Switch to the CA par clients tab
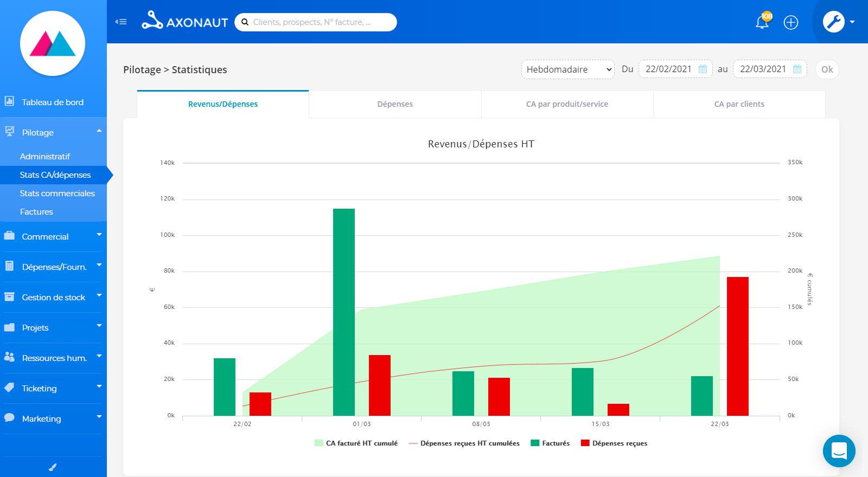This screenshot has height=477, width=868. click(739, 104)
